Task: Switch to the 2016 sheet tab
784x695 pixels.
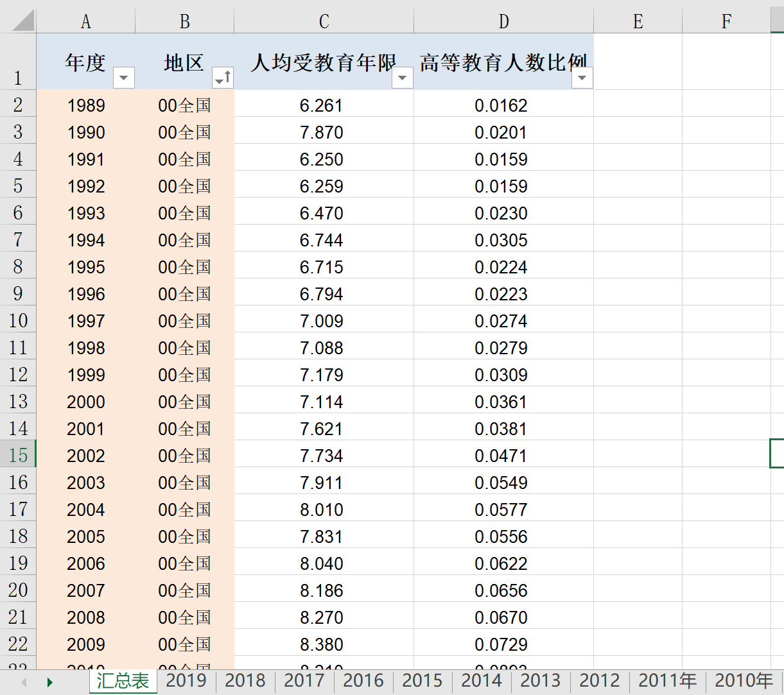Action: [x=363, y=680]
